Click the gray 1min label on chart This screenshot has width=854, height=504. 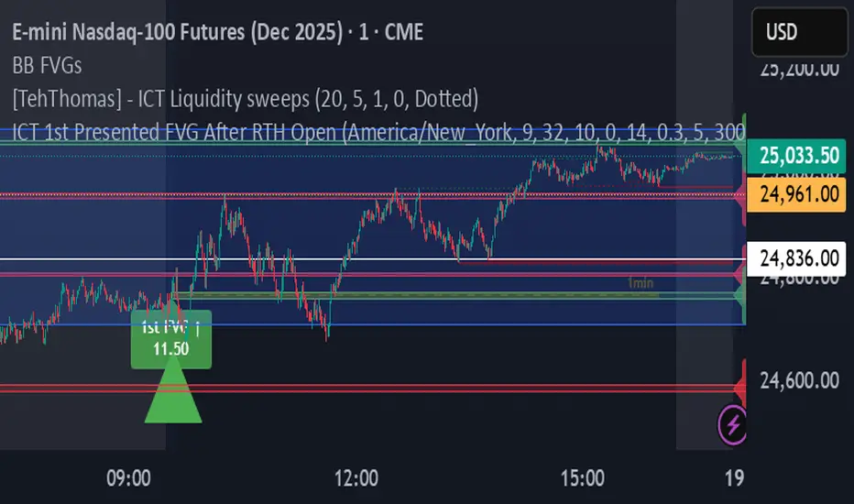coord(640,285)
